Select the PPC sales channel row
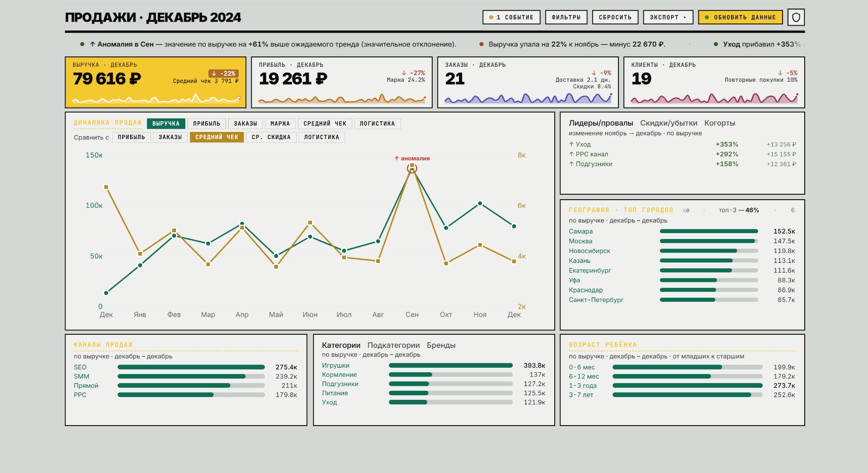 tap(185, 395)
